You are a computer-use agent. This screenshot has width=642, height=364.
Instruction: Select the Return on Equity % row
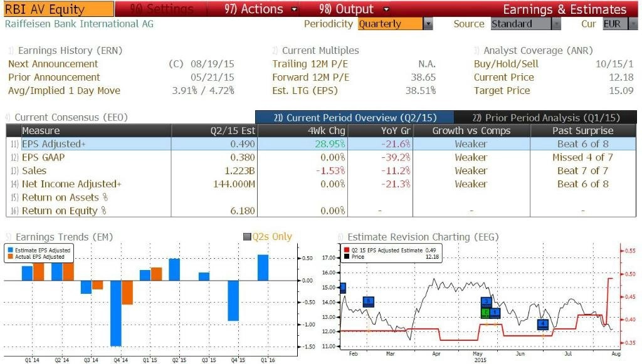tap(321, 211)
